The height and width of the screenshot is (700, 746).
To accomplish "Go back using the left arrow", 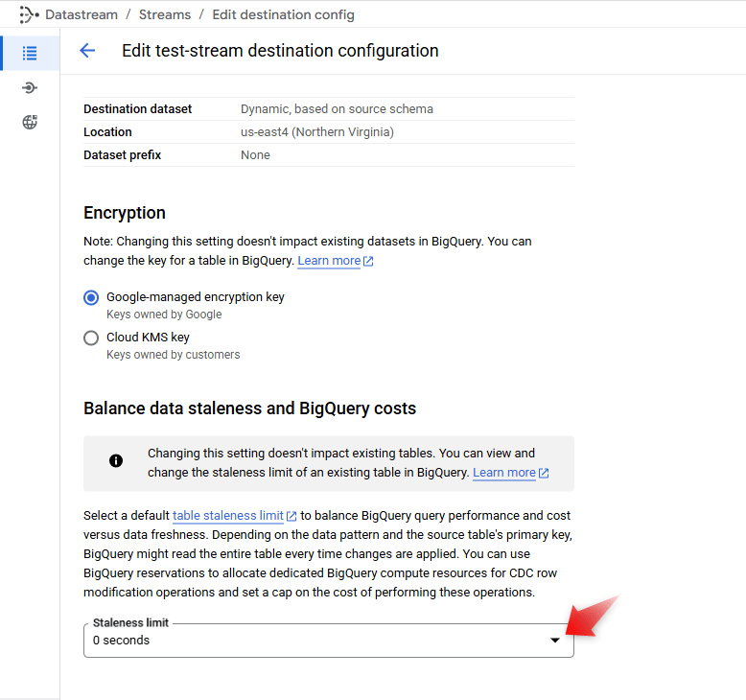I will (x=87, y=51).
